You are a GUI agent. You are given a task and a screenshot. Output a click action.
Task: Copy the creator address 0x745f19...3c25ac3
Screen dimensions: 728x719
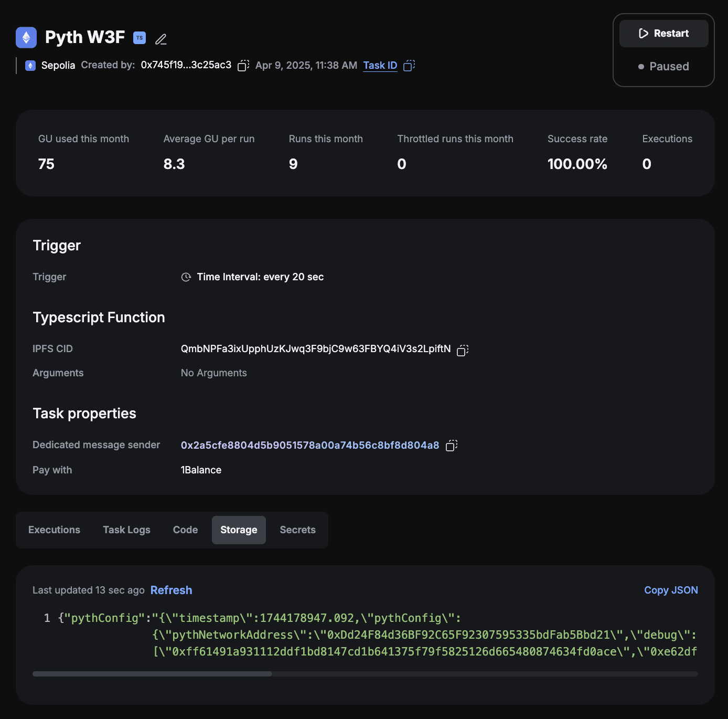coord(243,66)
